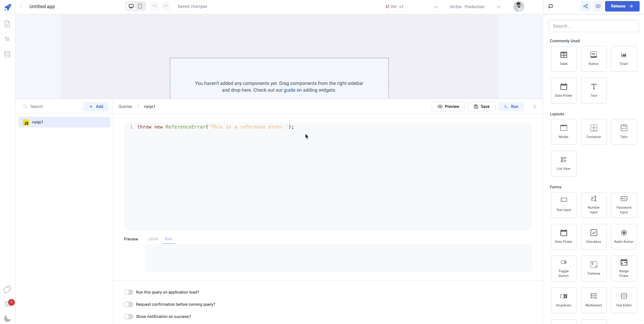The image size is (644, 324).
Task: Open the inspector panel
Action: click(7, 39)
